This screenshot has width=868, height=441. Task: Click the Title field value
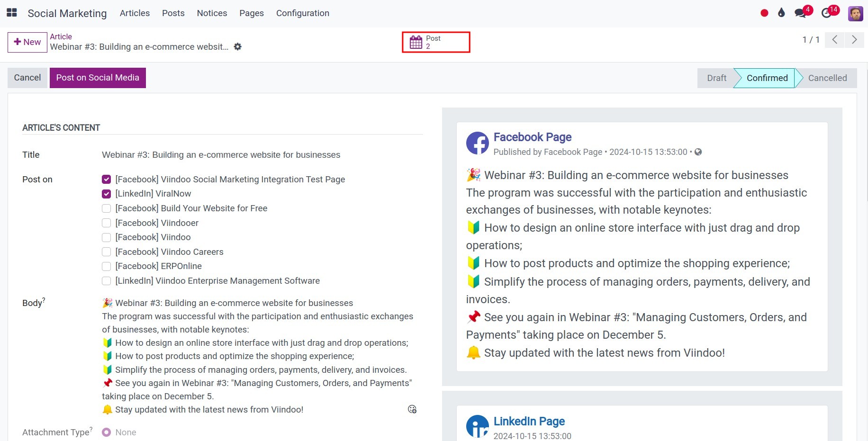pyautogui.click(x=221, y=155)
